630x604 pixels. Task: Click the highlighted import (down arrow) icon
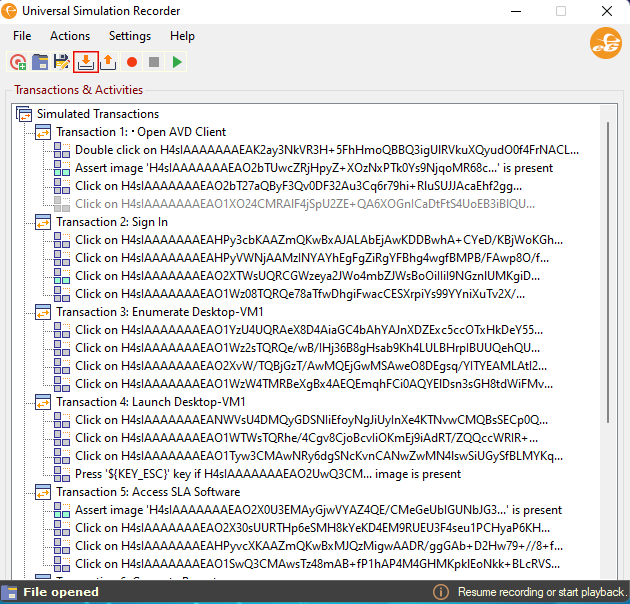[85, 62]
